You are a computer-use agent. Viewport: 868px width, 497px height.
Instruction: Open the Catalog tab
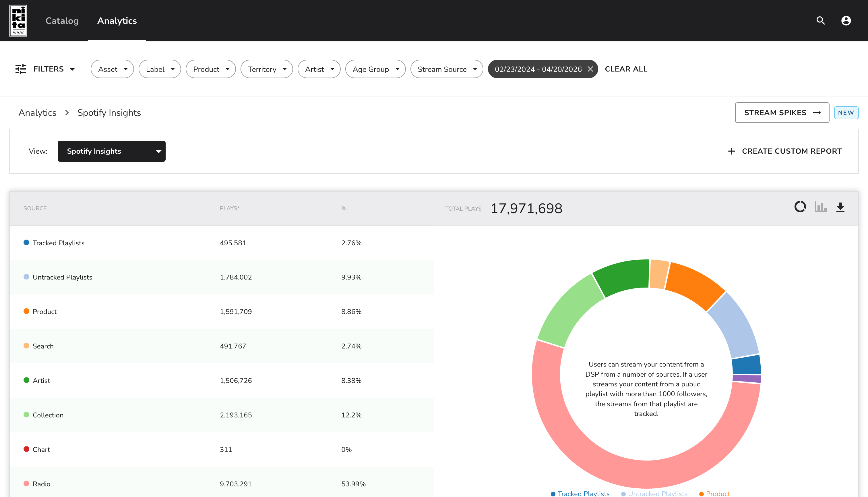[62, 21]
